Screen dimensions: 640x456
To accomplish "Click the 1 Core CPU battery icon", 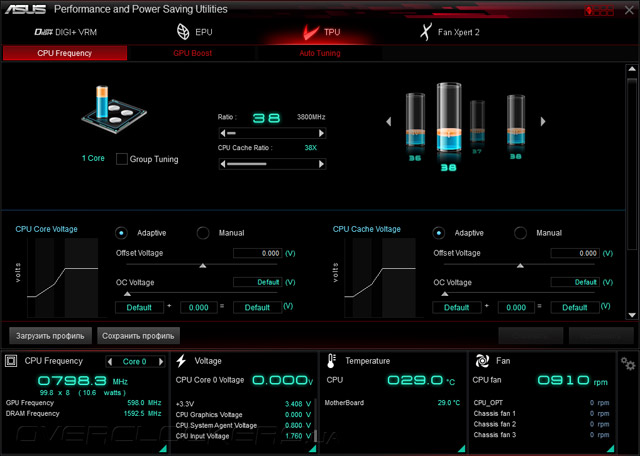I will [113, 109].
